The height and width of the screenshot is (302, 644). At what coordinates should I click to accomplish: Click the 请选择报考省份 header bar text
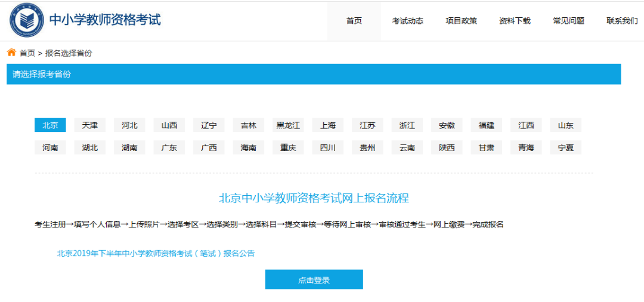(x=42, y=75)
